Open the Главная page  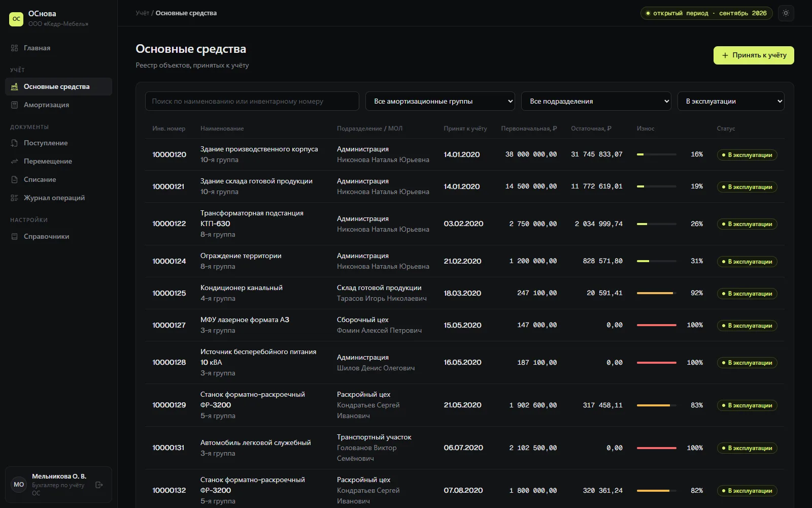point(58,48)
